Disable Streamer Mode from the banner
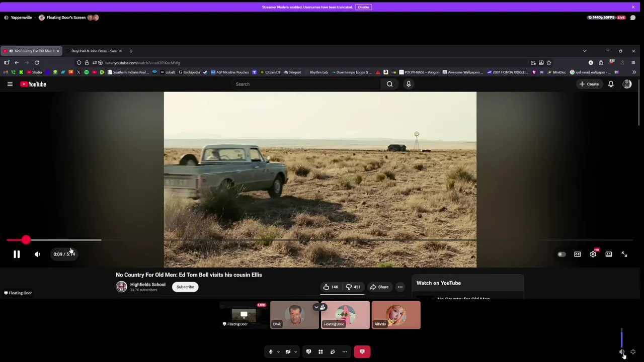The width and height of the screenshot is (644, 362). [x=364, y=7]
